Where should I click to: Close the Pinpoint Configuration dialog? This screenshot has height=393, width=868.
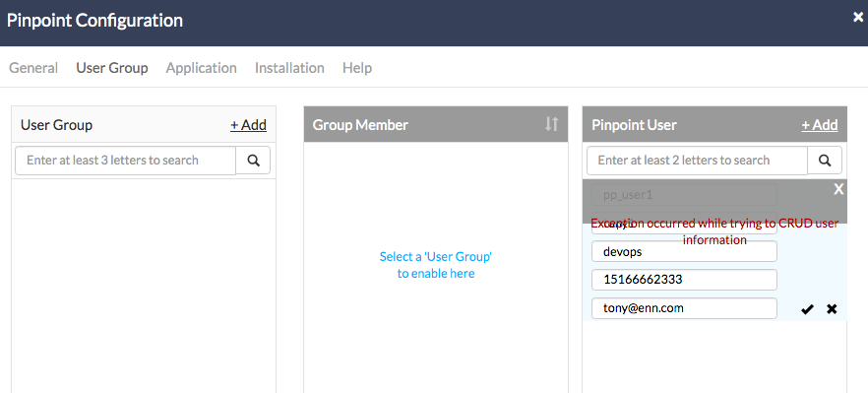click(857, 17)
